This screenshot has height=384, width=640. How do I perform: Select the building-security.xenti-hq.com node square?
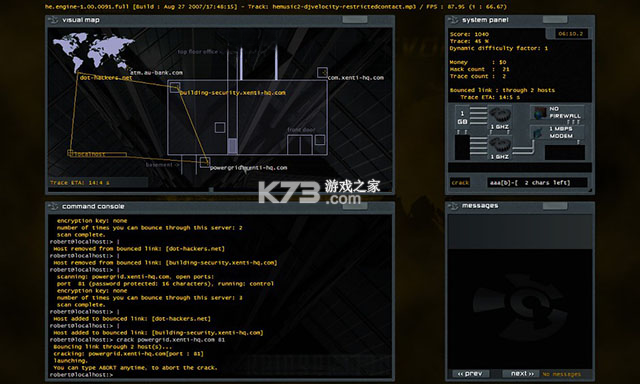coord(175,87)
